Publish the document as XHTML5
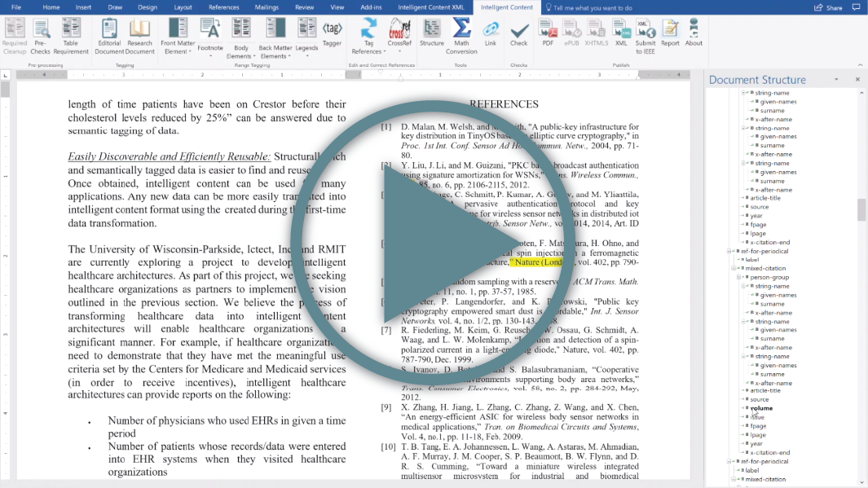The height and width of the screenshot is (488, 868). coord(597,33)
